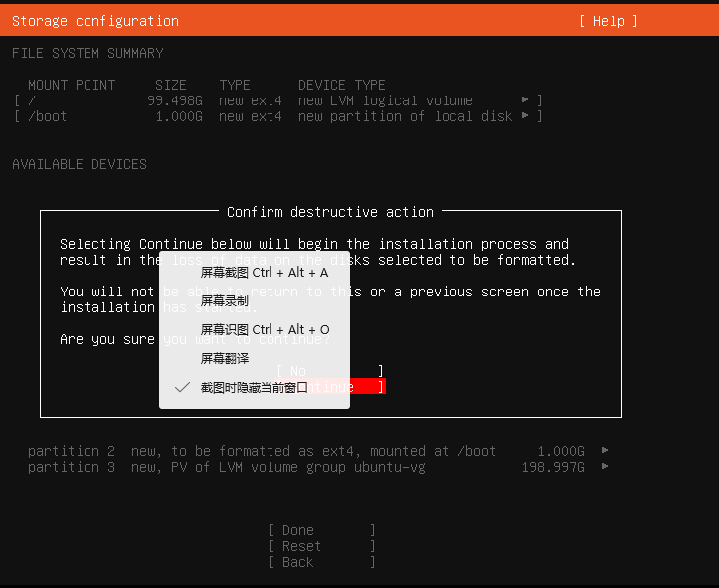Select the Back button
The image size is (719, 588).
[x=322, y=562]
